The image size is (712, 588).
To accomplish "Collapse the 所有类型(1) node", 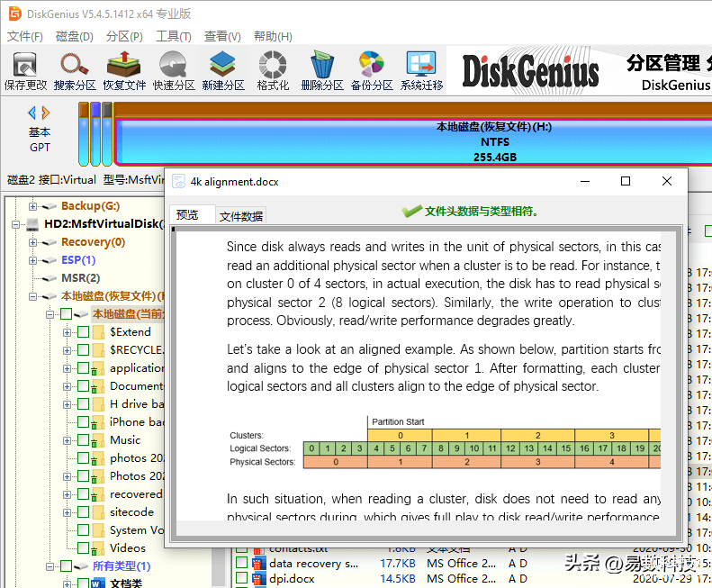I will click(x=50, y=566).
